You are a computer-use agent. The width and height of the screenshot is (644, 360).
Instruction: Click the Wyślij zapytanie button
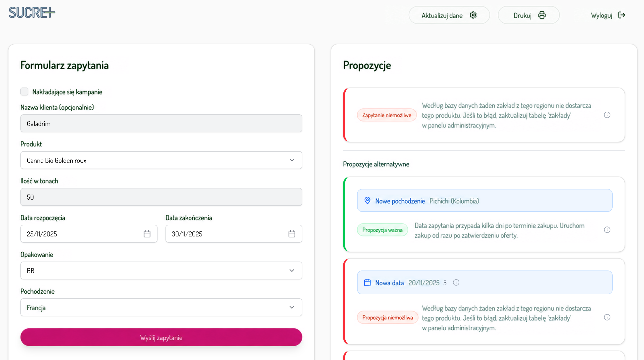[x=161, y=337]
